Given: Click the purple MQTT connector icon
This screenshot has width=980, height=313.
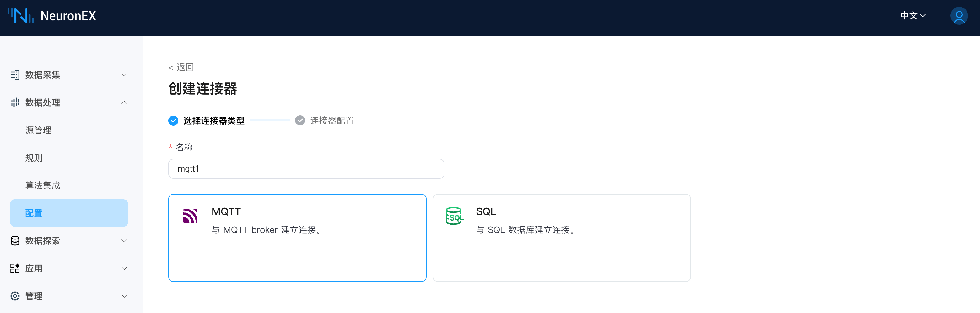Looking at the screenshot, I should [190, 216].
